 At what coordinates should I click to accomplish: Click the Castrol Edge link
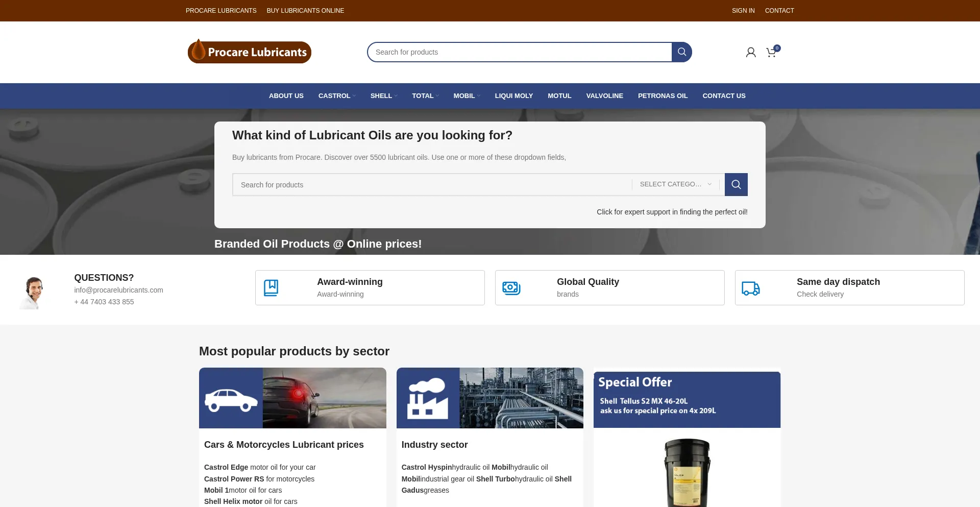tap(226, 467)
